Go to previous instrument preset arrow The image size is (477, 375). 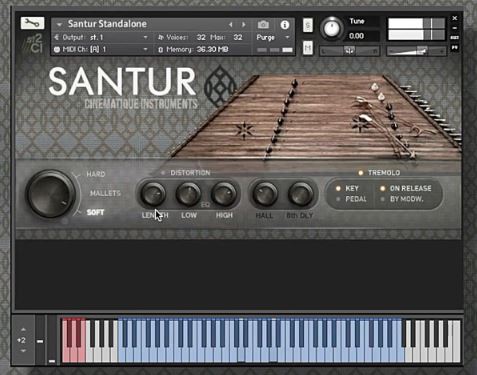pos(230,25)
